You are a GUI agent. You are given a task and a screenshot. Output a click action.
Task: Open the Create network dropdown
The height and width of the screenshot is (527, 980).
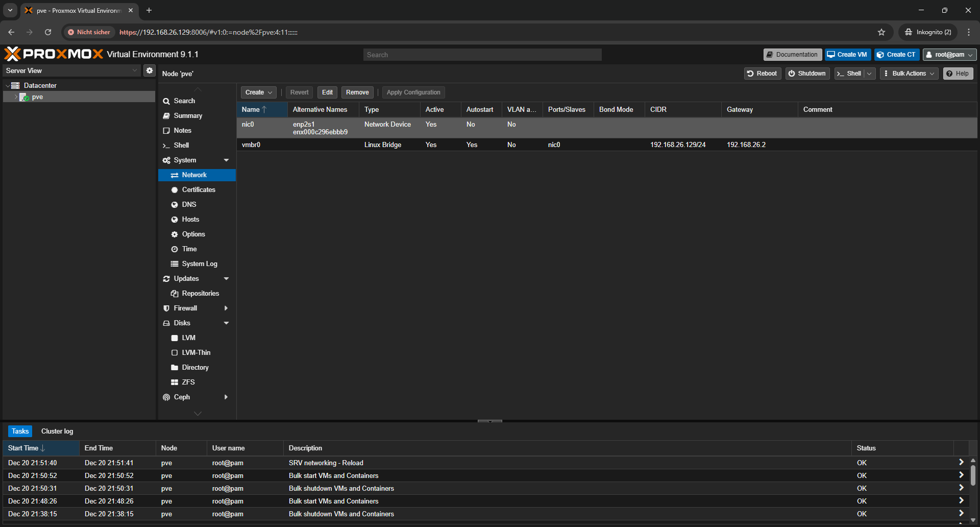pos(258,92)
